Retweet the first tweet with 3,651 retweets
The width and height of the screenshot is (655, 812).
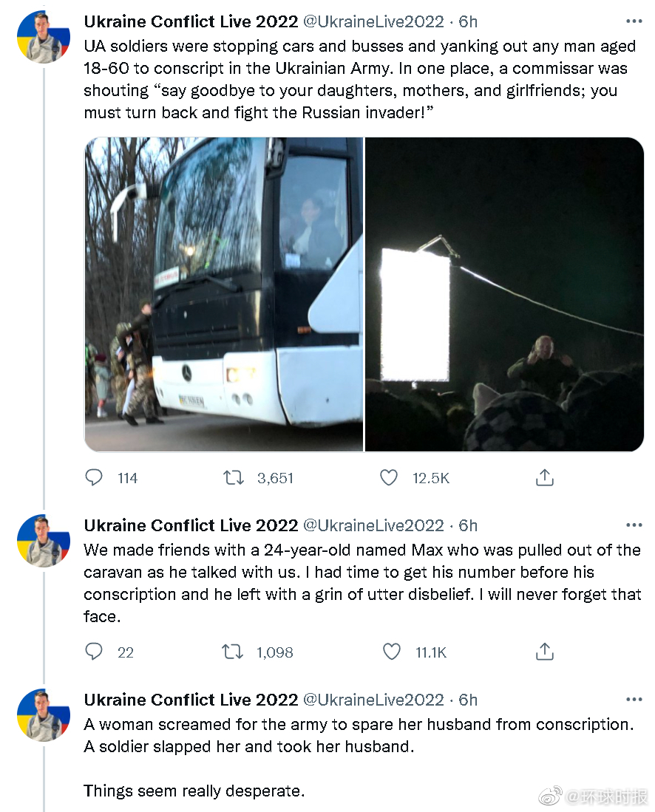pos(234,478)
